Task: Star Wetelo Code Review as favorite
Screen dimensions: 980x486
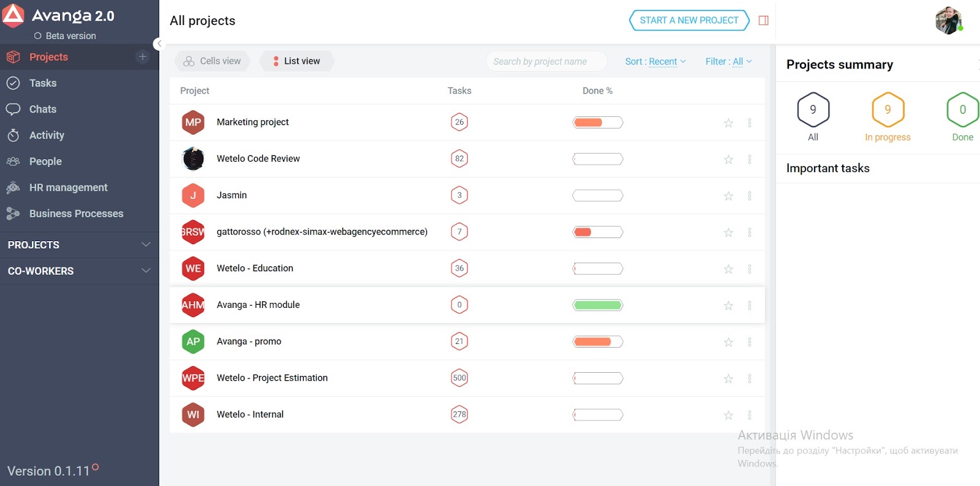Action: coord(728,159)
